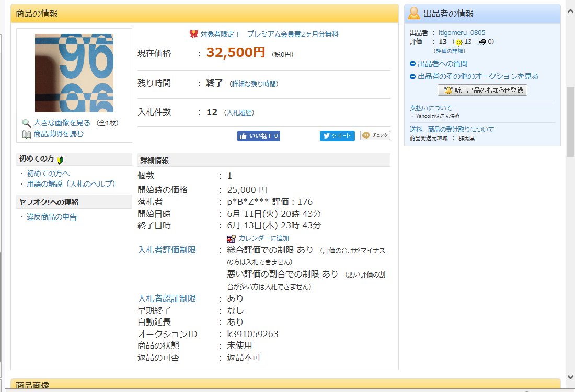Open 入札者評価制限 help link
The image size is (575, 392).
(167, 250)
